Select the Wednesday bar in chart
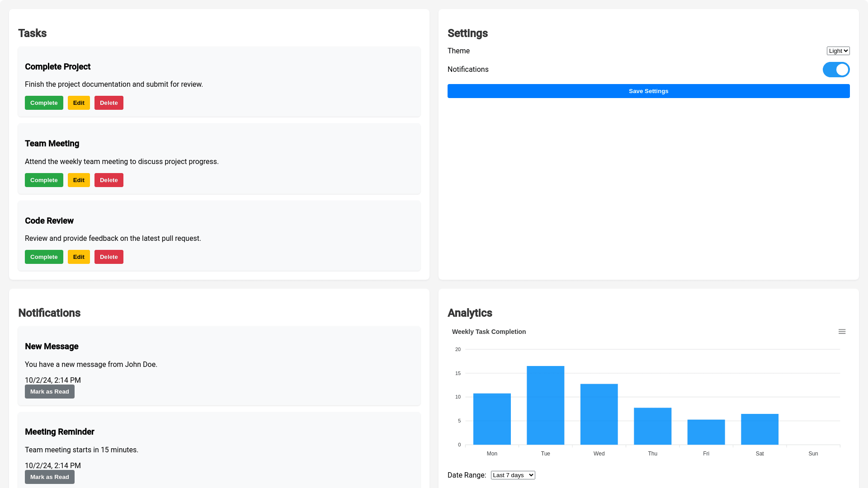 coord(599,414)
